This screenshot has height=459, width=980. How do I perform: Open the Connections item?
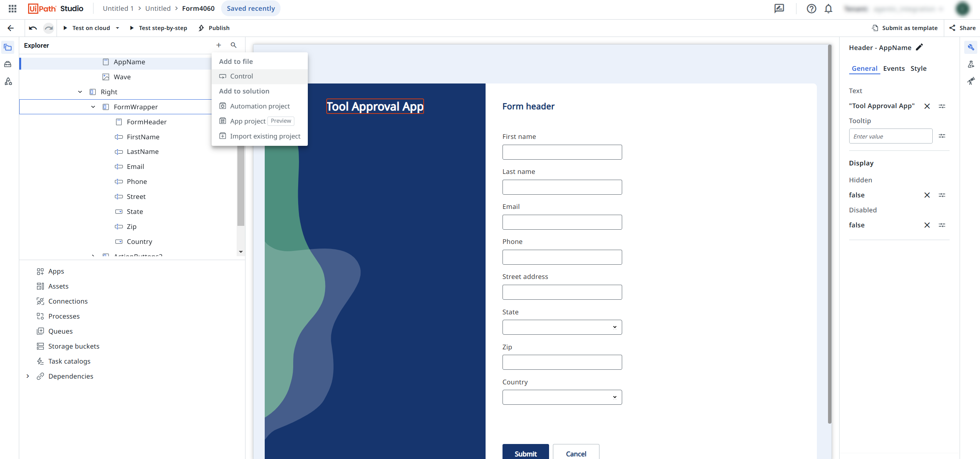[x=68, y=301]
